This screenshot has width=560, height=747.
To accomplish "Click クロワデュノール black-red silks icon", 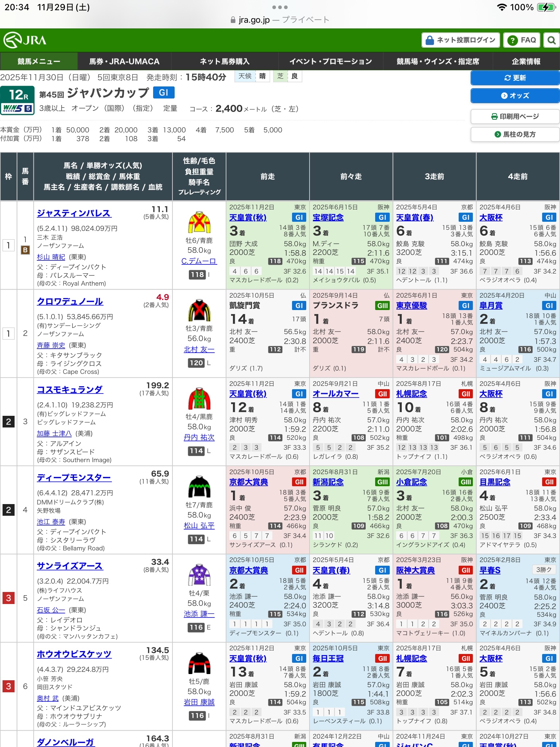I will 199,310.
